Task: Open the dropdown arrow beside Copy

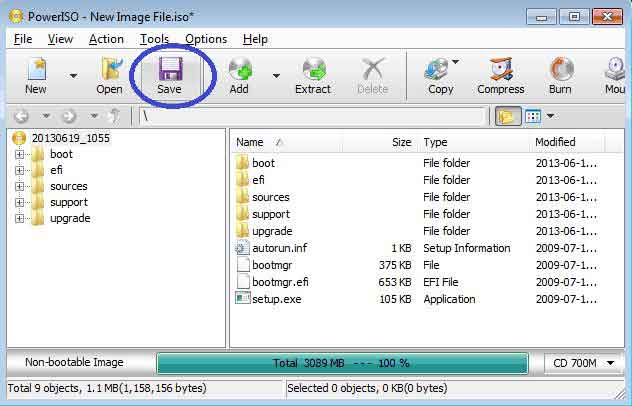Action: (x=455, y=62)
